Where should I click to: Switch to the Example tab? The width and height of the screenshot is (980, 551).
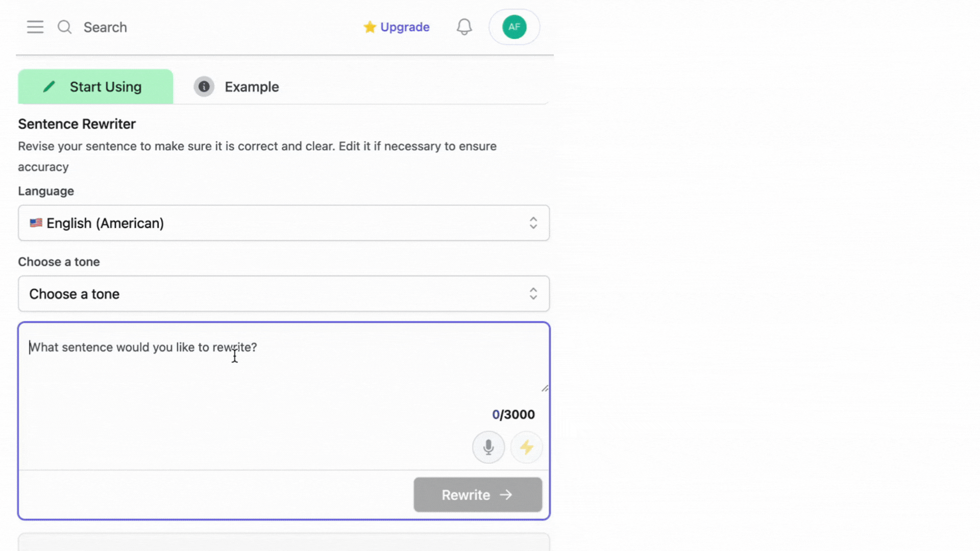pos(252,87)
